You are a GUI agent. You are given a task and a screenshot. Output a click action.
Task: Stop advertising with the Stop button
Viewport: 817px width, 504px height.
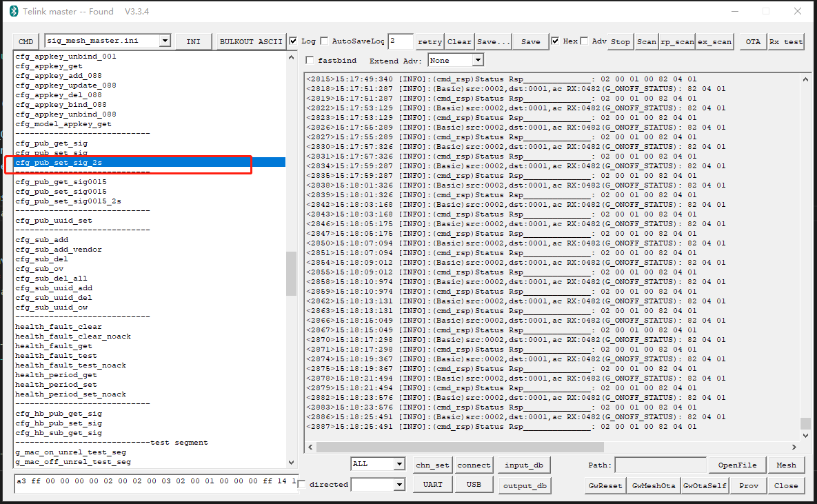tap(620, 41)
